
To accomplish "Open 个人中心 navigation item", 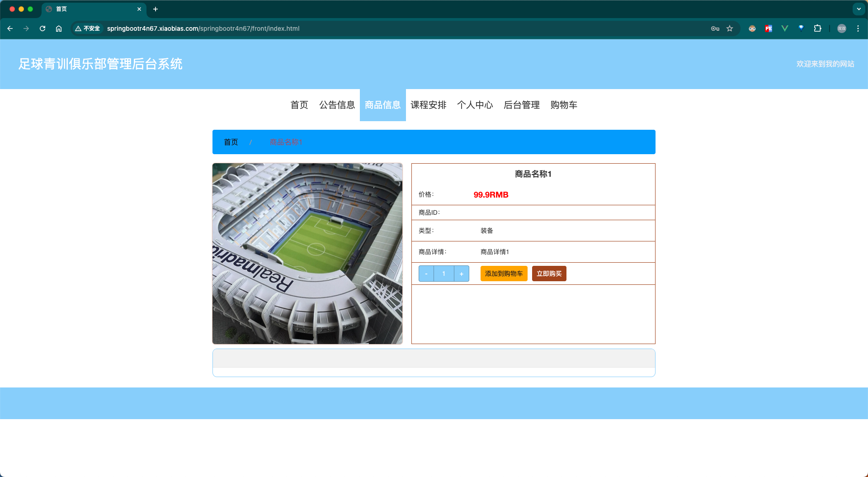I will click(475, 105).
